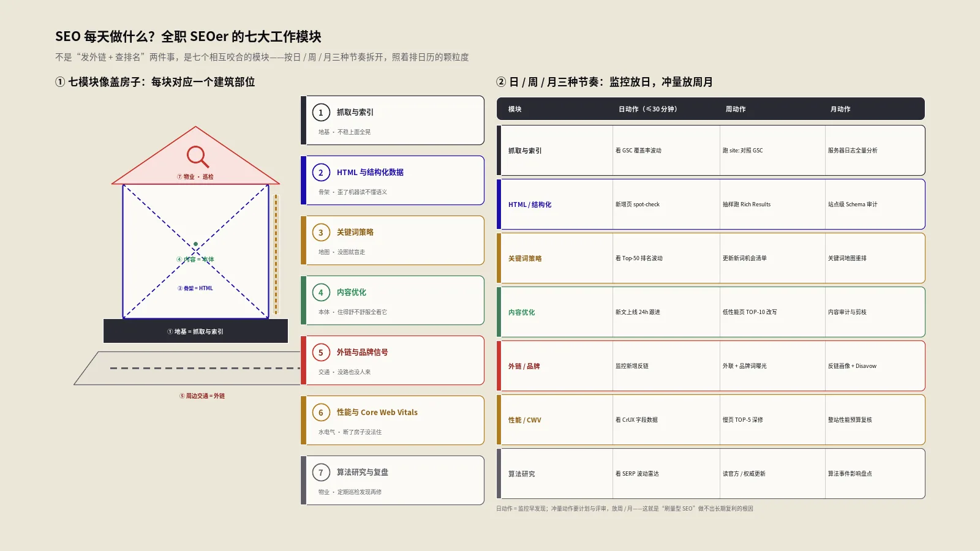Click the cell 监控新增反链

[x=632, y=366]
